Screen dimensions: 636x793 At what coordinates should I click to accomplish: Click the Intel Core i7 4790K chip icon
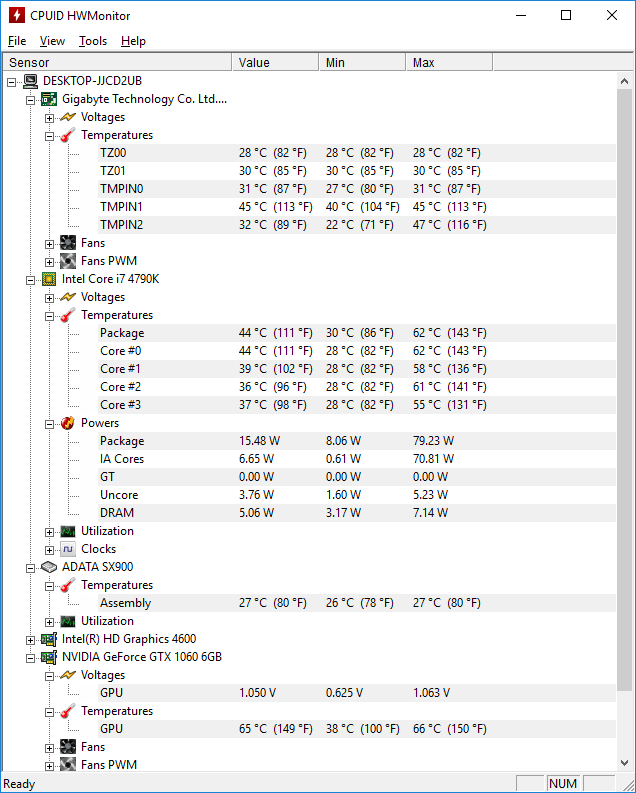pos(49,279)
